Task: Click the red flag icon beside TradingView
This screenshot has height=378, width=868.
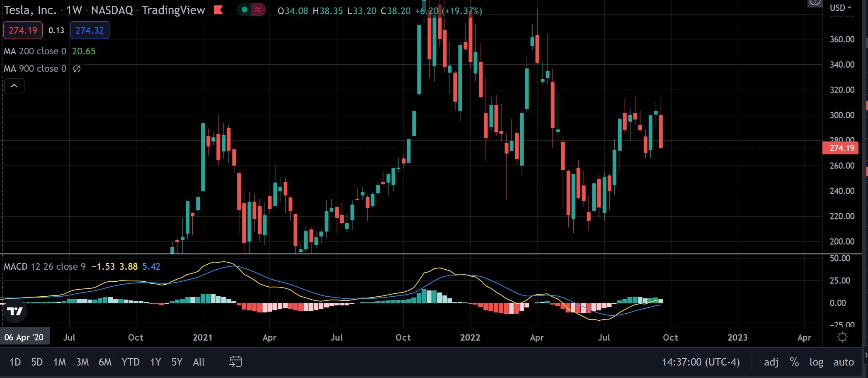Action: 218,10
